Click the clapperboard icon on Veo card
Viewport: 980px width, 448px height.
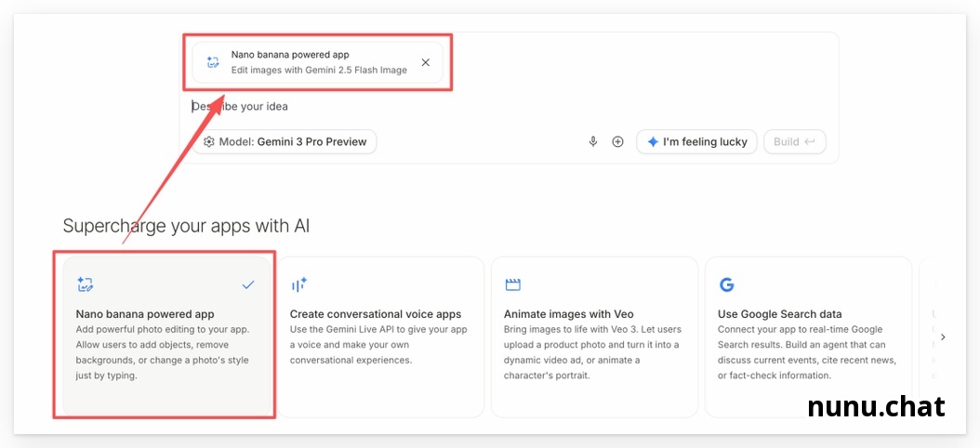[512, 285]
